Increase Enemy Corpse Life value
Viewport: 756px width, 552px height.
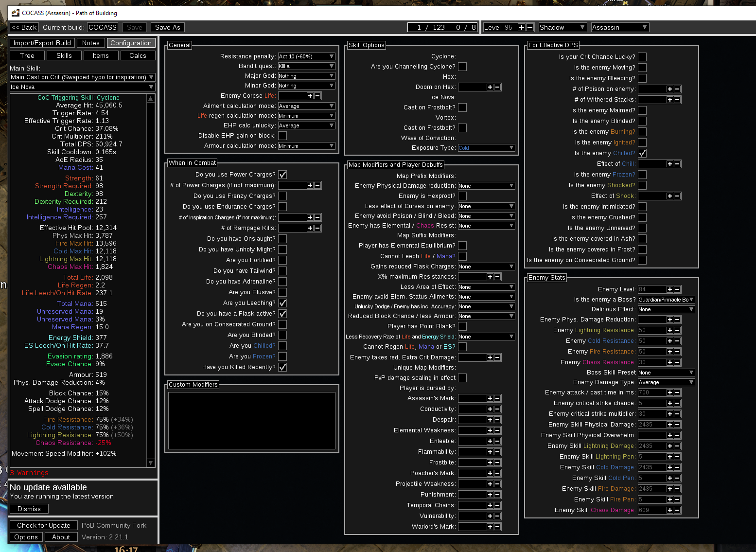click(310, 96)
